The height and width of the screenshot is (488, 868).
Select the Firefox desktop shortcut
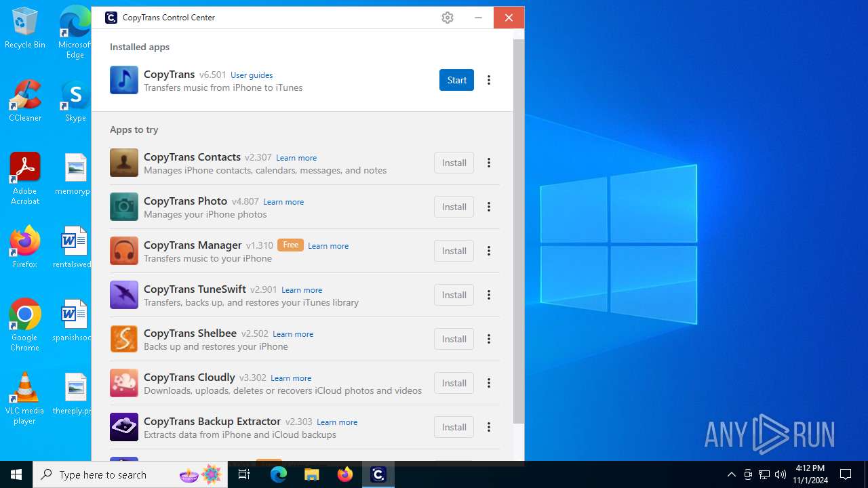coord(25,247)
